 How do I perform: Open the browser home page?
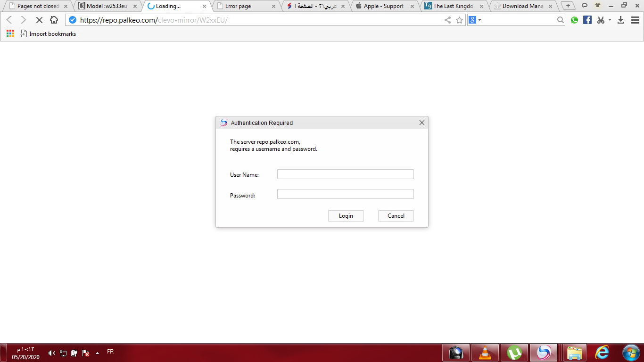click(54, 20)
